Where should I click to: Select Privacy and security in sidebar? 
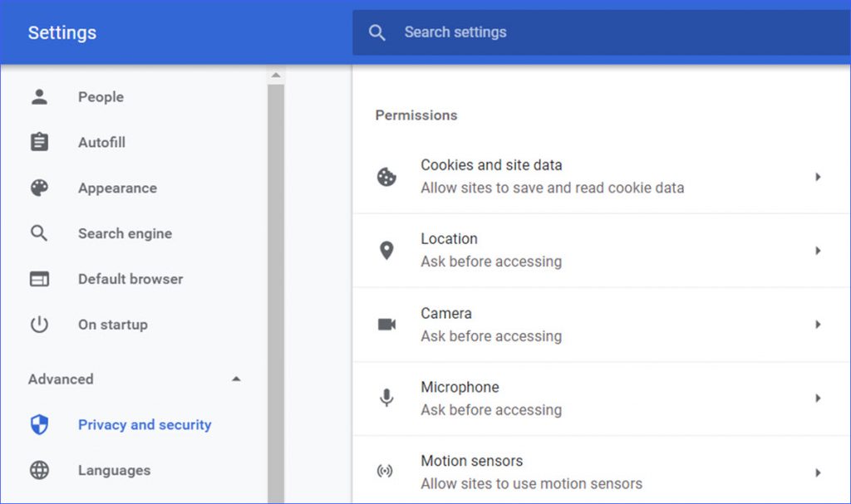point(144,424)
